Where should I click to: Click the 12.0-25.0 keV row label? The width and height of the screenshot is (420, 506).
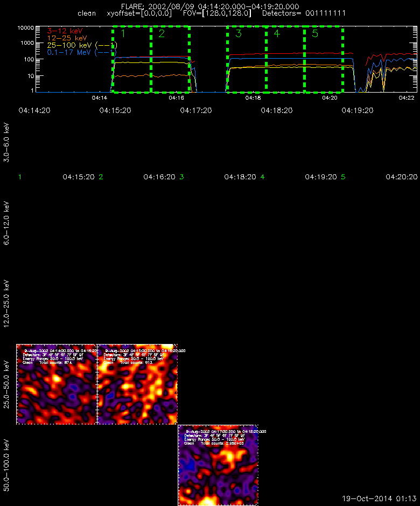click(6, 304)
